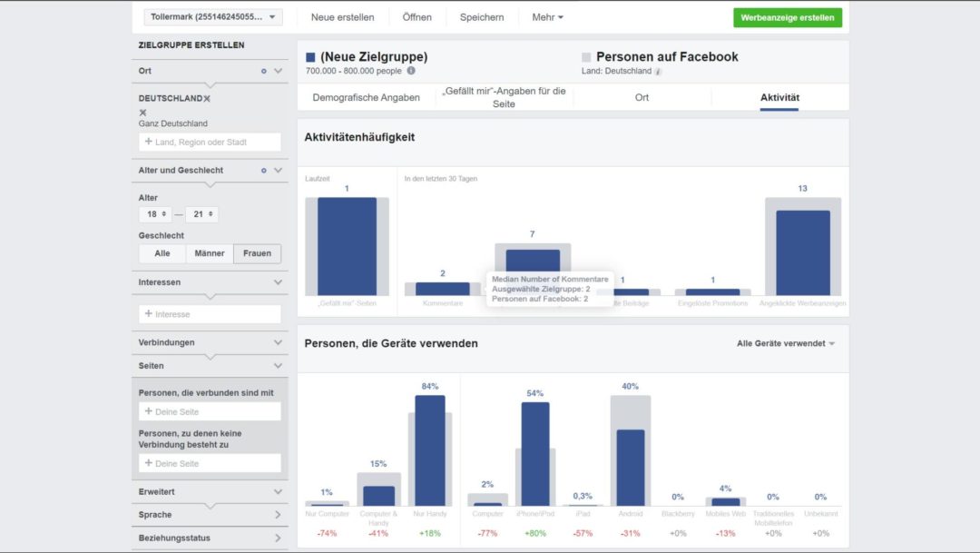This screenshot has height=553, width=980.
Task: Open the Beziehungsstatus section arrow
Action: click(279, 538)
